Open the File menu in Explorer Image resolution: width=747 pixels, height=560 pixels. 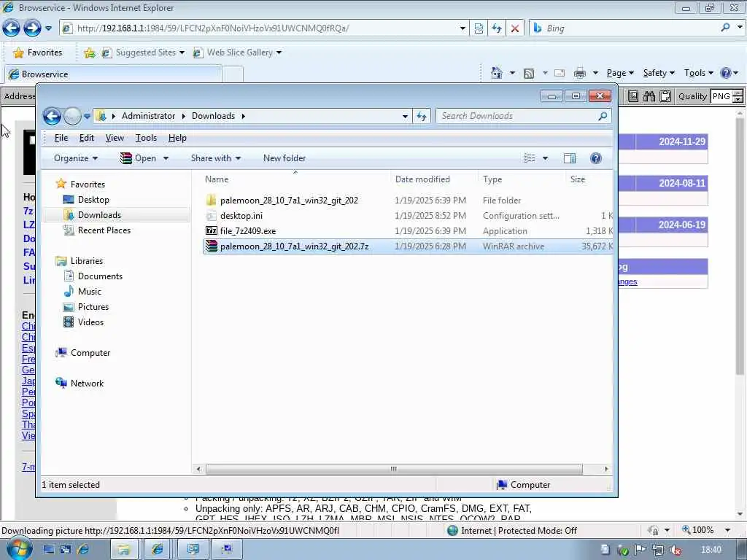coord(61,138)
